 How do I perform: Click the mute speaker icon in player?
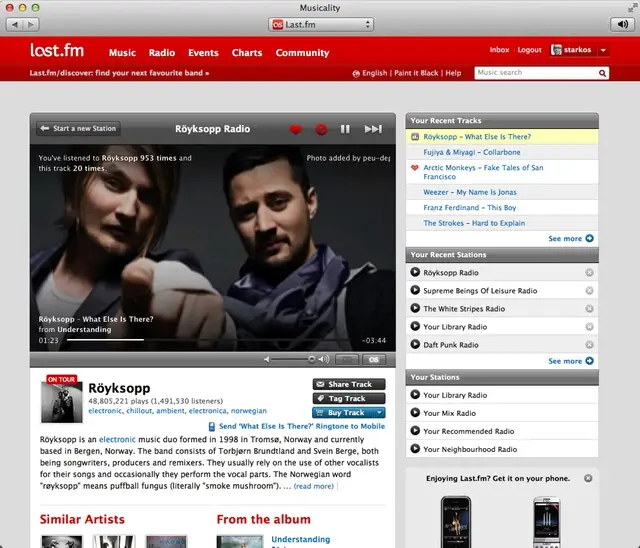tap(267, 359)
